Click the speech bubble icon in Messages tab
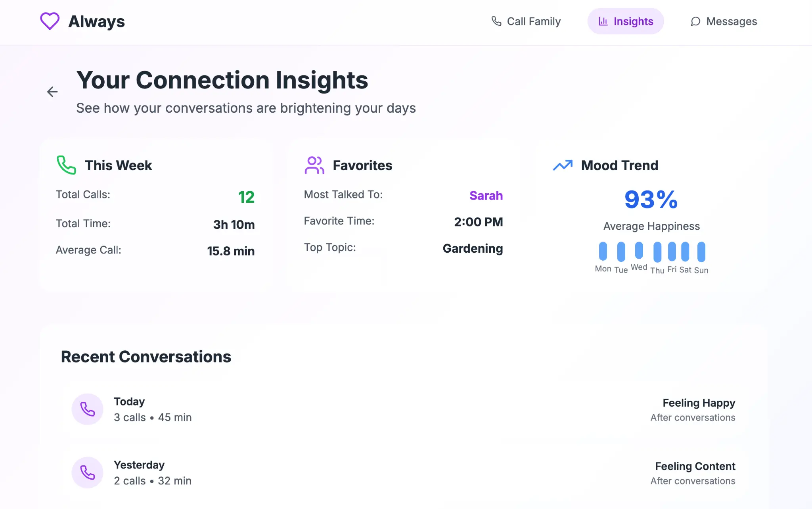This screenshot has width=812, height=509. [695, 21]
